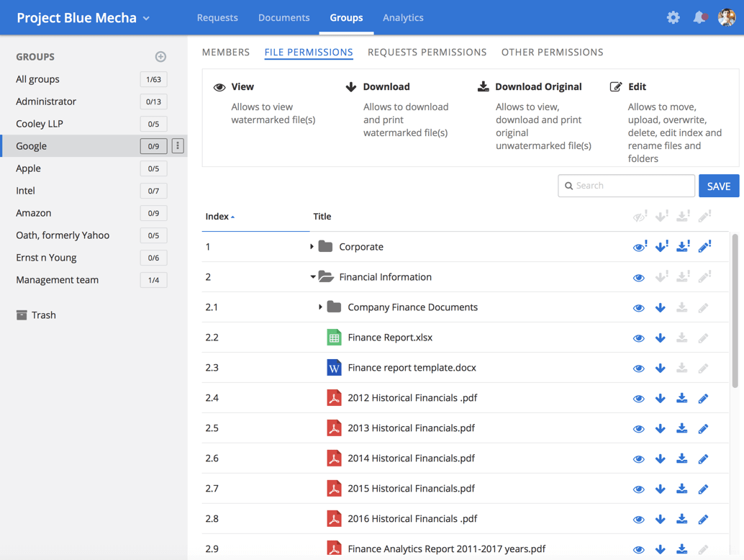Screen dimensions: 744x560
Task: Click download original icon for Corporate folder
Action: pos(683,246)
